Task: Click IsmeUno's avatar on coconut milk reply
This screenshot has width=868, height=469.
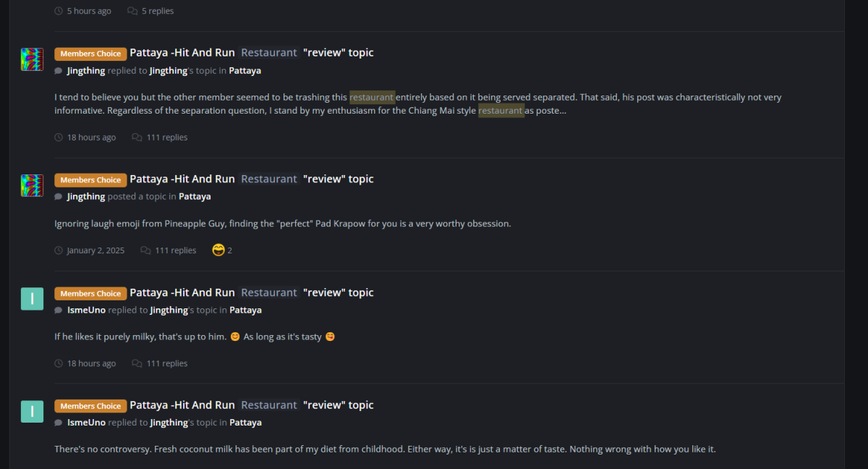Action: (x=32, y=412)
